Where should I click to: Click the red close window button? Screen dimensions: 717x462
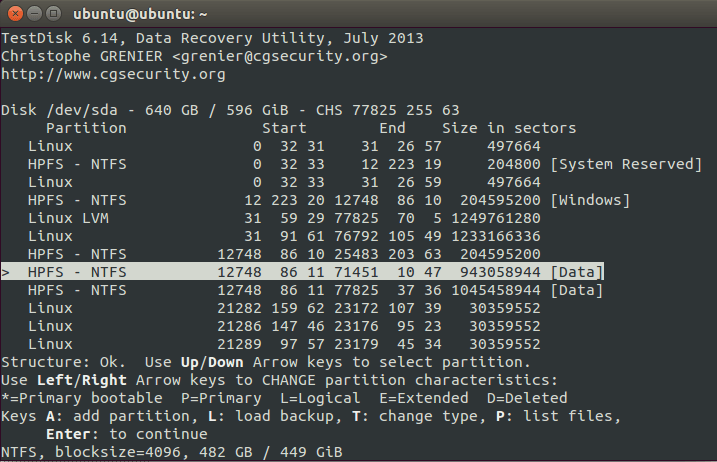click(x=15, y=15)
